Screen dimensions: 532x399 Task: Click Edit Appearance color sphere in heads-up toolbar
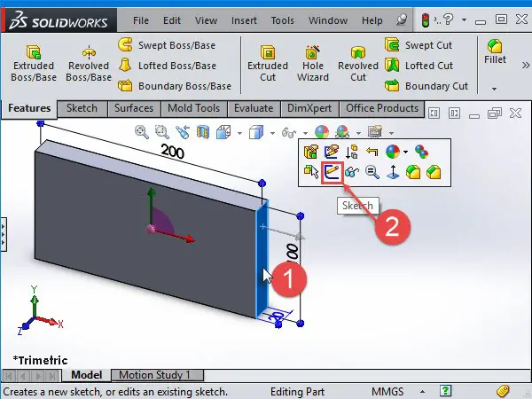pyautogui.click(x=322, y=131)
